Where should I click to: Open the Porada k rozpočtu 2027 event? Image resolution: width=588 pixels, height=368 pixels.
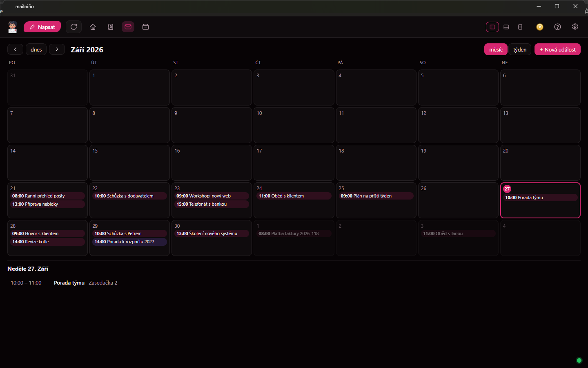[x=129, y=242]
